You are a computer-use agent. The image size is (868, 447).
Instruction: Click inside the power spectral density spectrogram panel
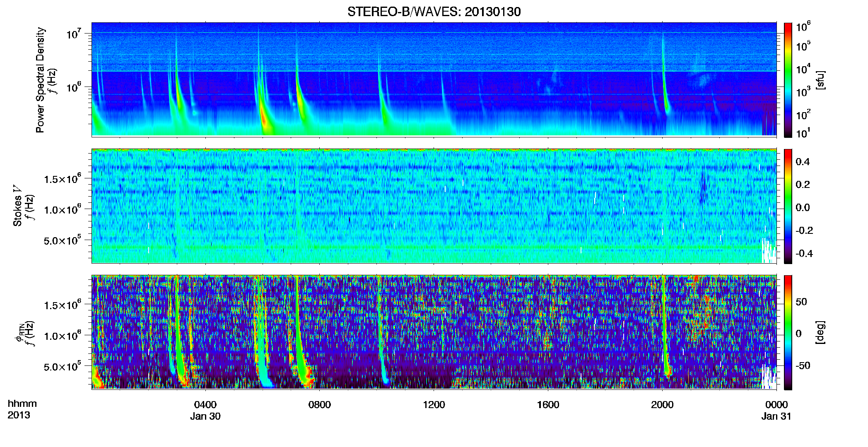point(434,79)
